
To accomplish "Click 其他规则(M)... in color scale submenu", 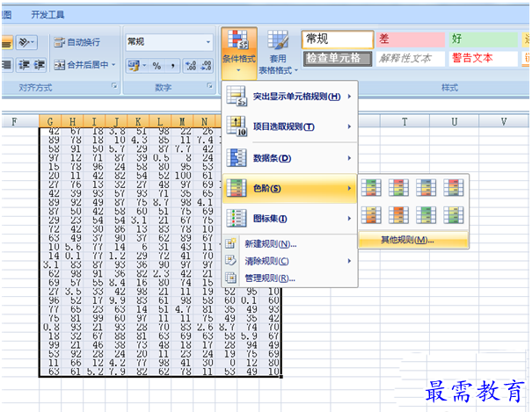I will [413, 240].
